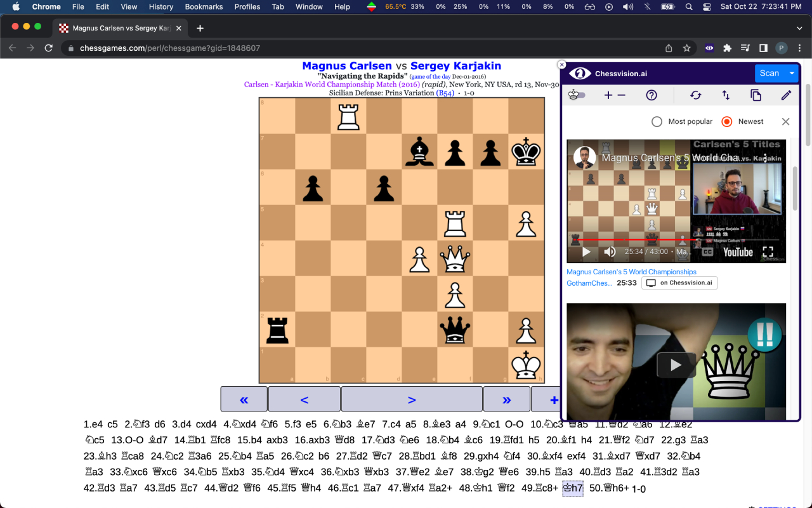Open the Chessvision.ai board editor pencil tool
Image resolution: width=812 pixels, height=508 pixels.
[x=786, y=94]
